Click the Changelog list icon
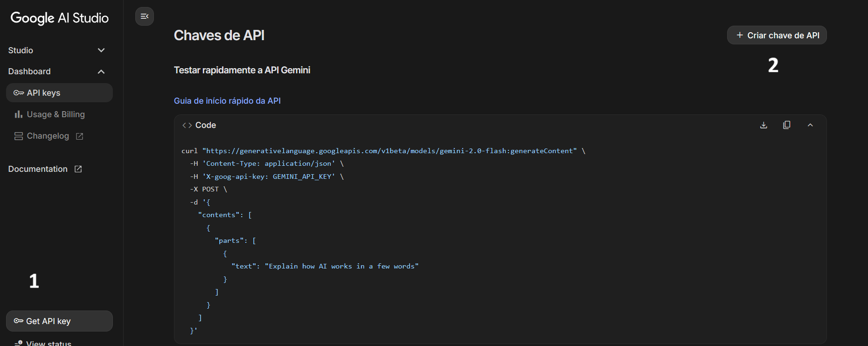 [19, 136]
